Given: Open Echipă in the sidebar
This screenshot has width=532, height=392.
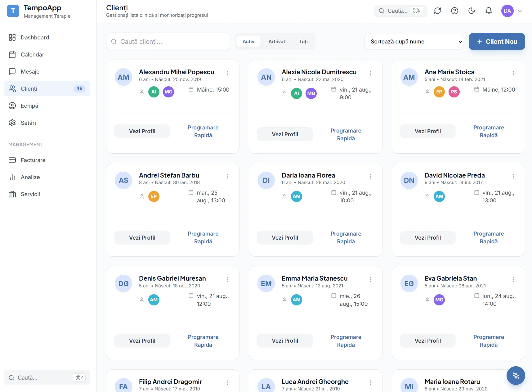Looking at the screenshot, I should [x=47, y=106].
